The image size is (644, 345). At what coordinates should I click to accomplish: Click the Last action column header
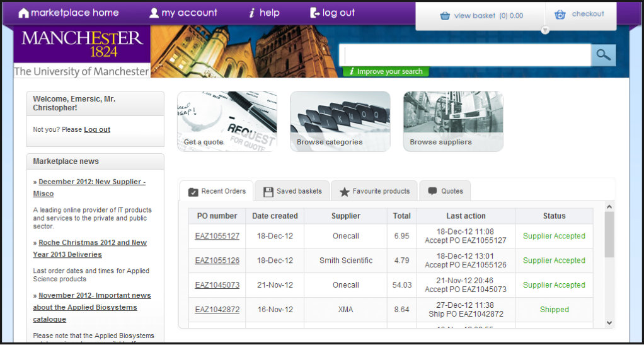click(466, 216)
